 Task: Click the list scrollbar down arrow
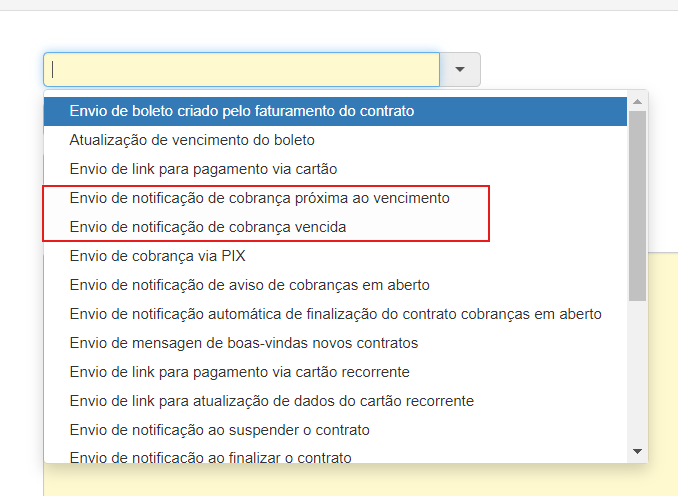(x=637, y=452)
